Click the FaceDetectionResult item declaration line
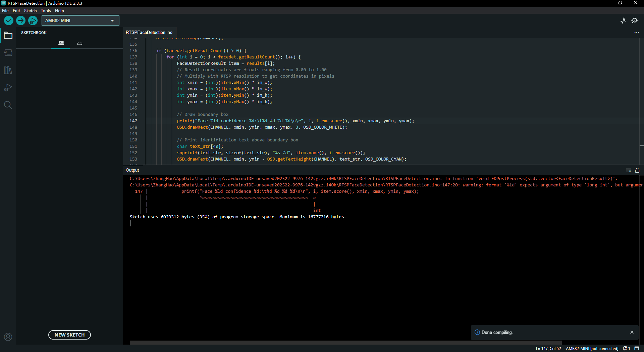644x352 pixels. coord(226,63)
